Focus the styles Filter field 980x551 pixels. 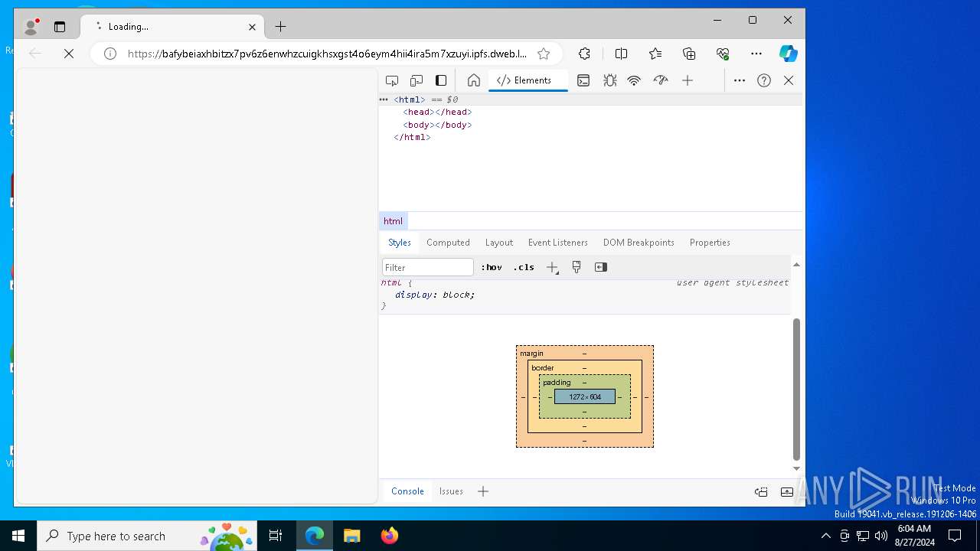click(x=428, y=267)
